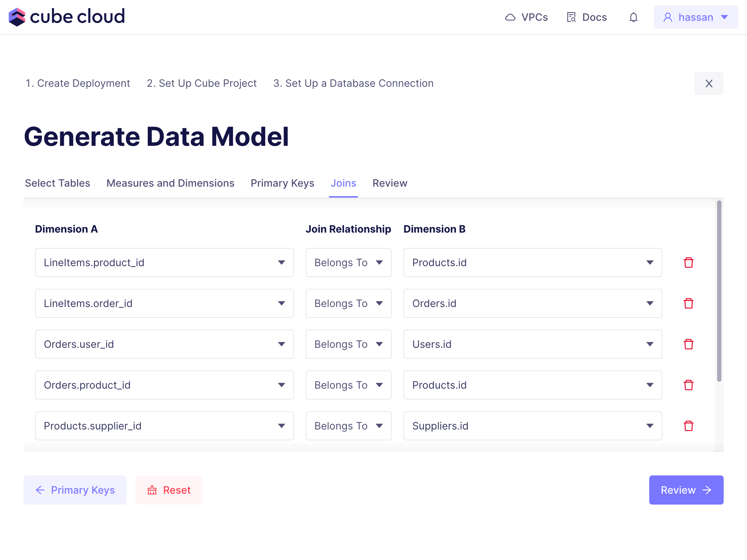The height and width of the screenshot is (560, 747).
Task: Open the Products.supplier_id Dimension A dropdown
Action: click(165, 426)
